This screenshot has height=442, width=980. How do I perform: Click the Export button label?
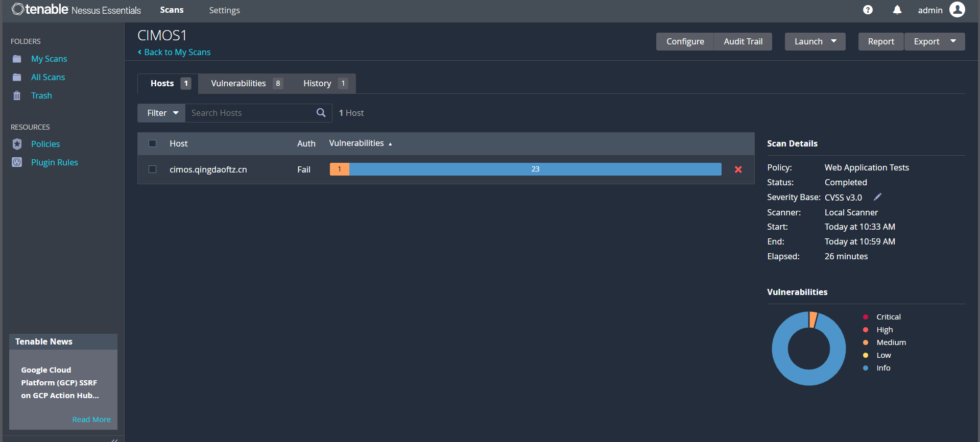(x=926, y=41)
